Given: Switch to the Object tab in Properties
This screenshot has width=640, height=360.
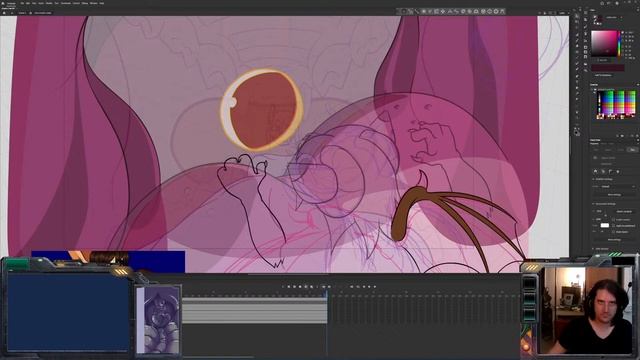Looking at the screenshot, I should pyautogui.click(x=608, y=150).
